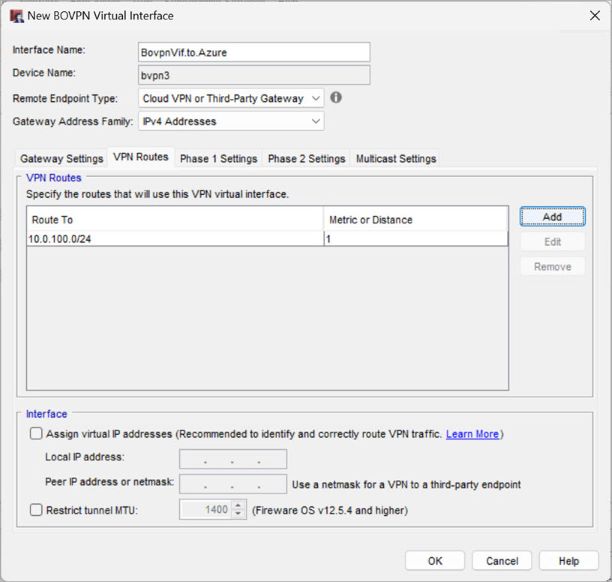Click the Metric or Distance column header

416,219
